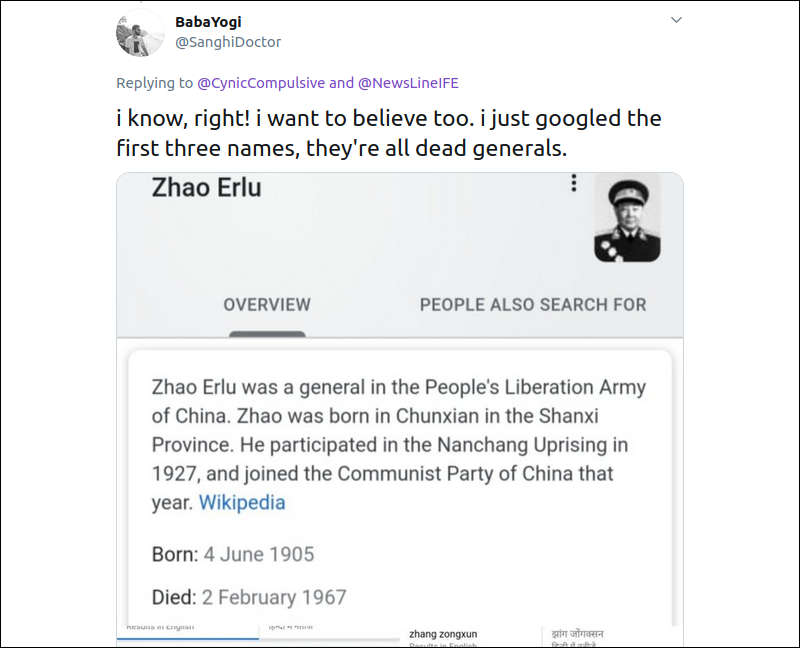800x648 pixels.
Task: Open the @NewsLineIFE mention
Action: [408, 83]
